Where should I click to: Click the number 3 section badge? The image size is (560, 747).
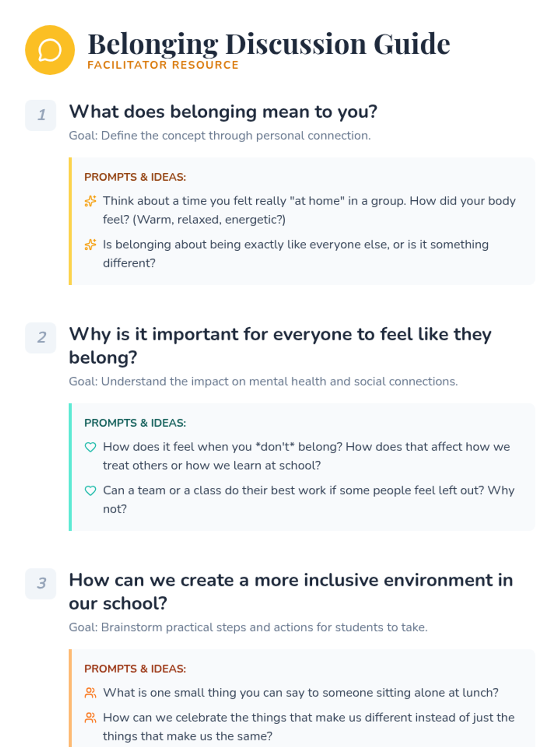point(41,584)
